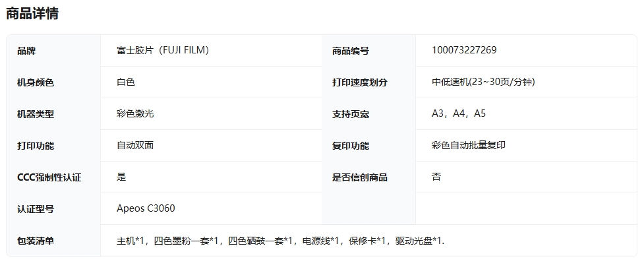Click the 认证型号 label
644x273 pixels.
36,209
